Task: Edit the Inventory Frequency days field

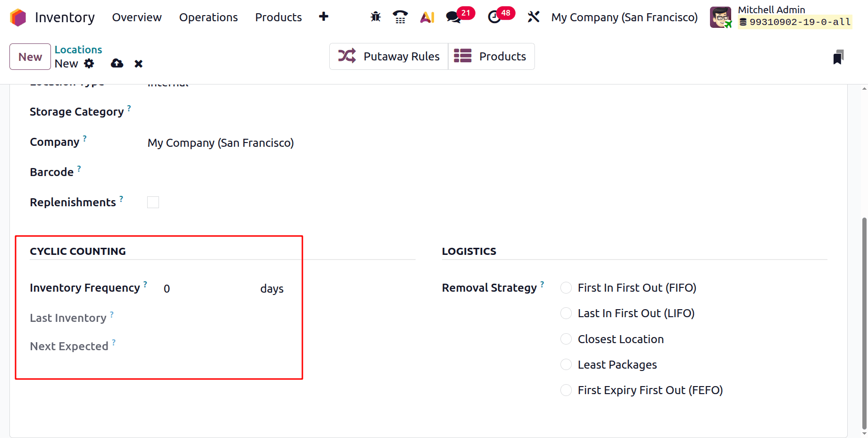Action: point(189,288)
